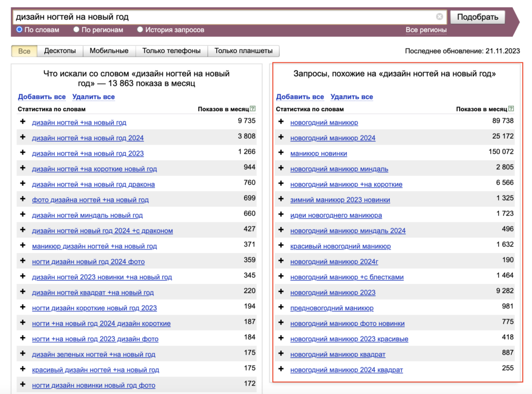Switch to the «Десктопы» tab
The height and width of the screenshot is (394, 532).
(60, 51)
